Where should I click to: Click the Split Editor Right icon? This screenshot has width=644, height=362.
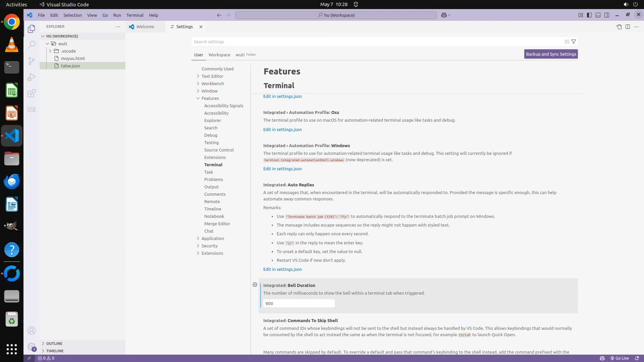628,27
